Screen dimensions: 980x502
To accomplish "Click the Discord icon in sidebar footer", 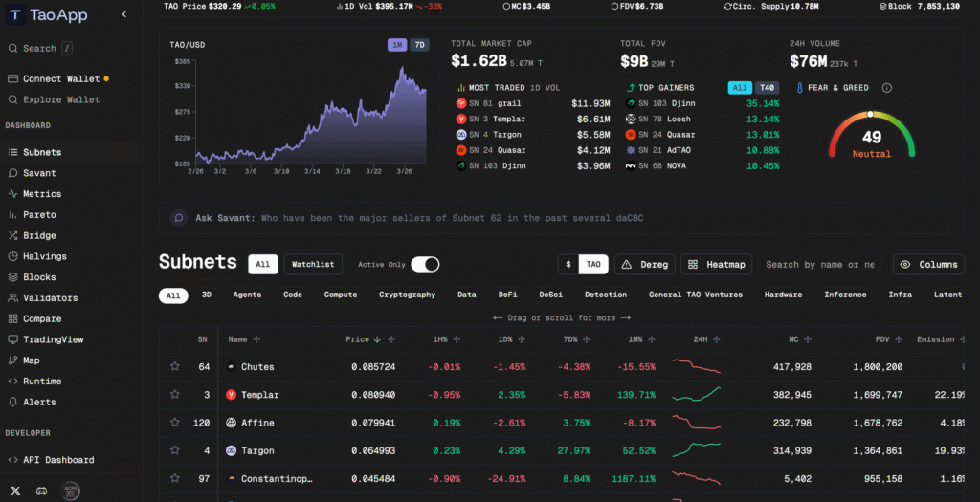I will (42, 491).
